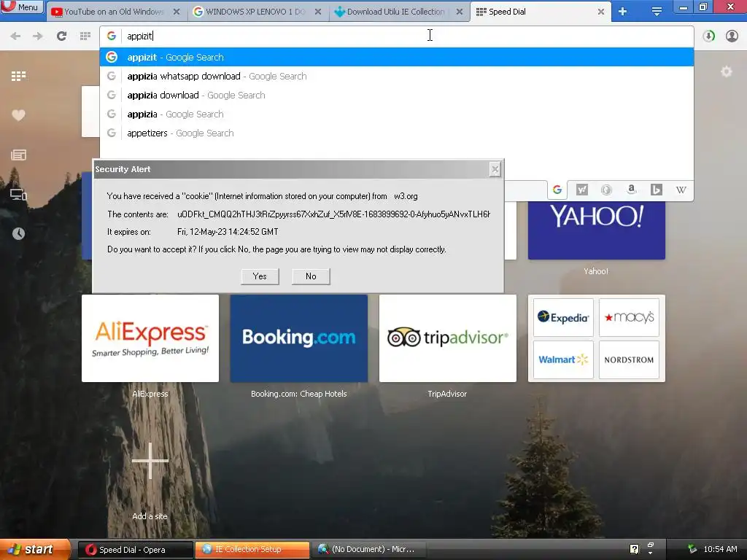Image resolution: width=747 pixels, height=560 pixels.
Task: Open synced tabs devices icon in sidebar
Action: [x=18, y=194]
